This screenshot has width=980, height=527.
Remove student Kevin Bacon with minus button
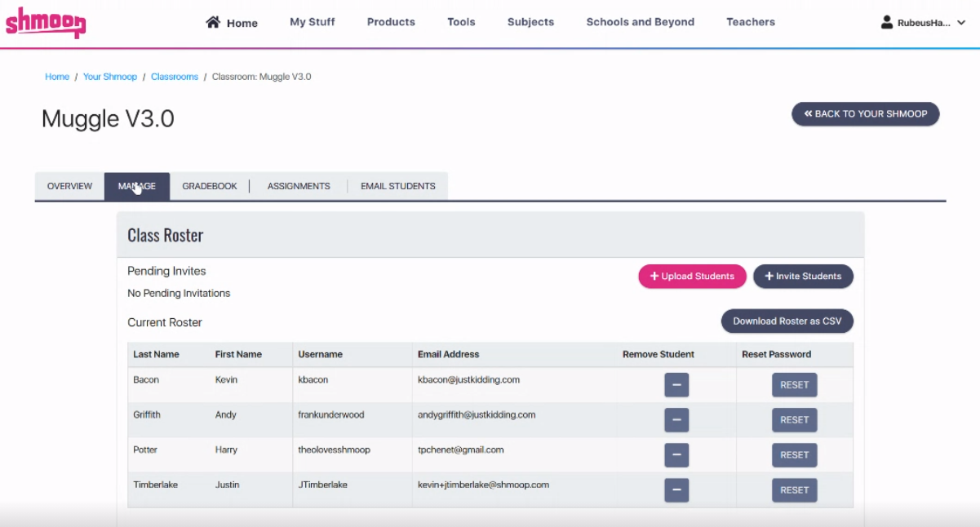tap(676, 384)
